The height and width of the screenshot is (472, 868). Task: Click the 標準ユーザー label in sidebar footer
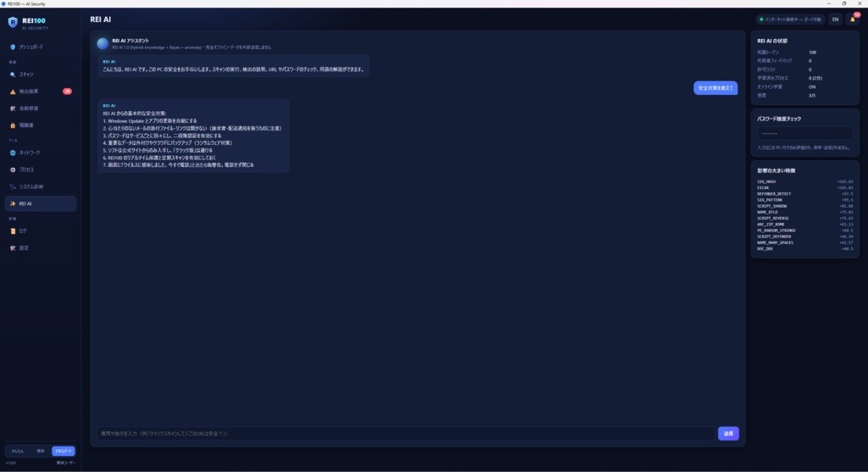[x=65, y=463]
